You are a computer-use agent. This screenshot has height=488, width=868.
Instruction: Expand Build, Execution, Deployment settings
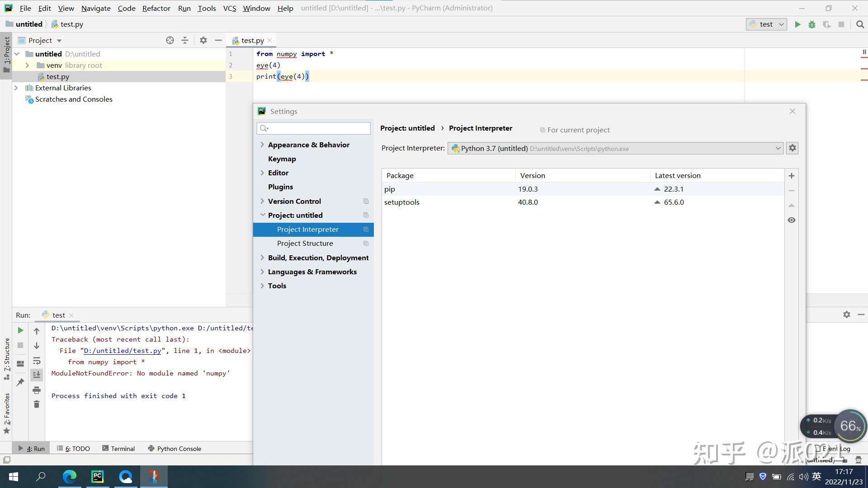point(262,258)
